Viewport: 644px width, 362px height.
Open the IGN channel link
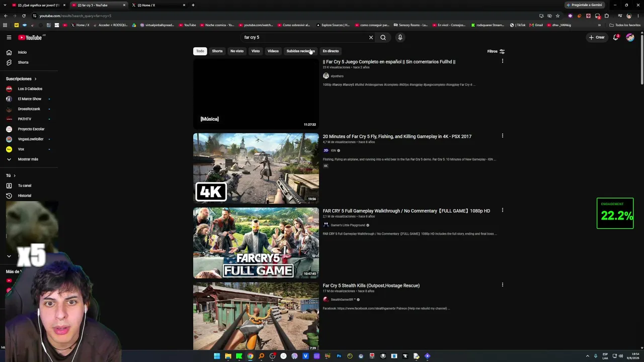click(x=333, y=150)
